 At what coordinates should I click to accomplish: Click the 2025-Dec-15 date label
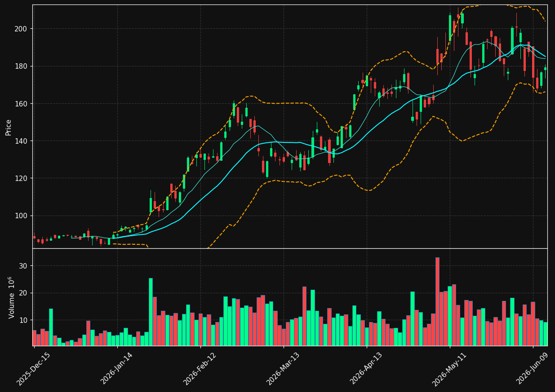34,368
